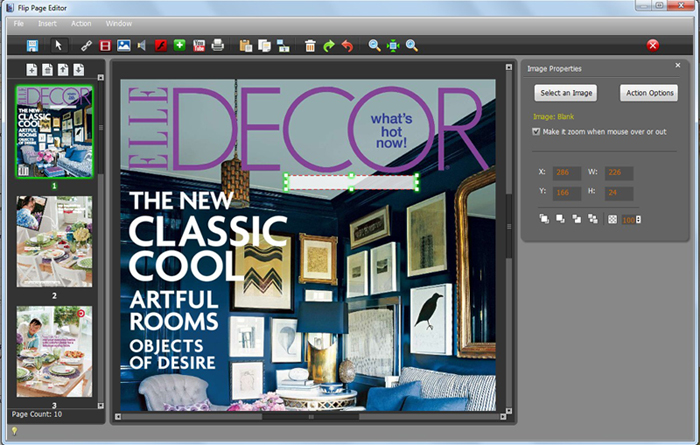Click the H height field
Screen dimensions: 700x445
click(619, 193)
